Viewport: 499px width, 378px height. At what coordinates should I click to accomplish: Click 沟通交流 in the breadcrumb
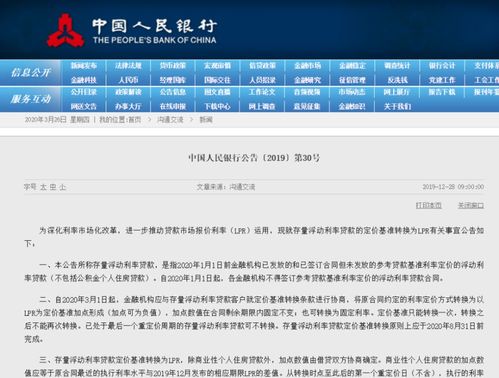[x=170, y=120]
